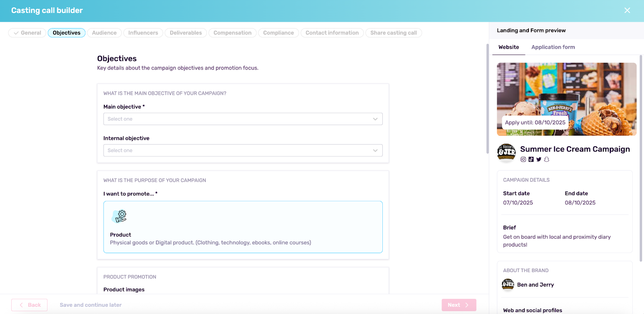This screenshot has height=314, width=644.
Task: Close the Casting call builder
Action: click(627, 10)
